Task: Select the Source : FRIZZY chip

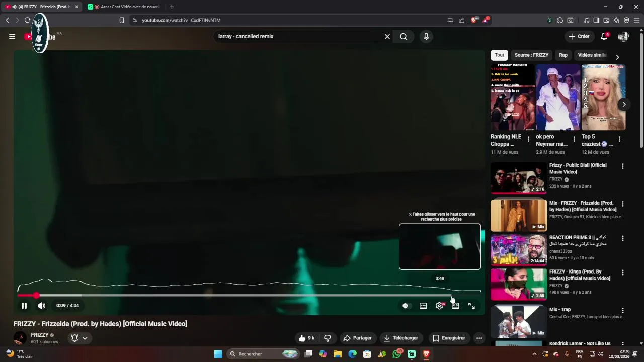Action: [x=531, y=55]
